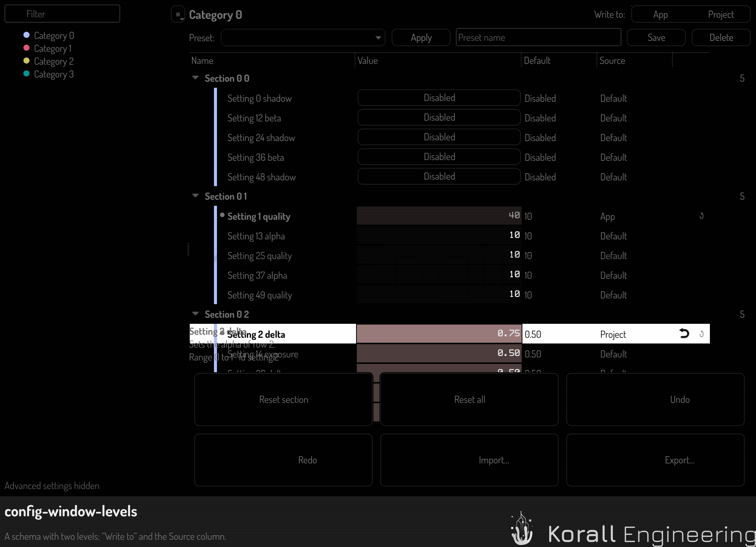Click small reset icon on Setting 2 delta row

click(702, 334)
